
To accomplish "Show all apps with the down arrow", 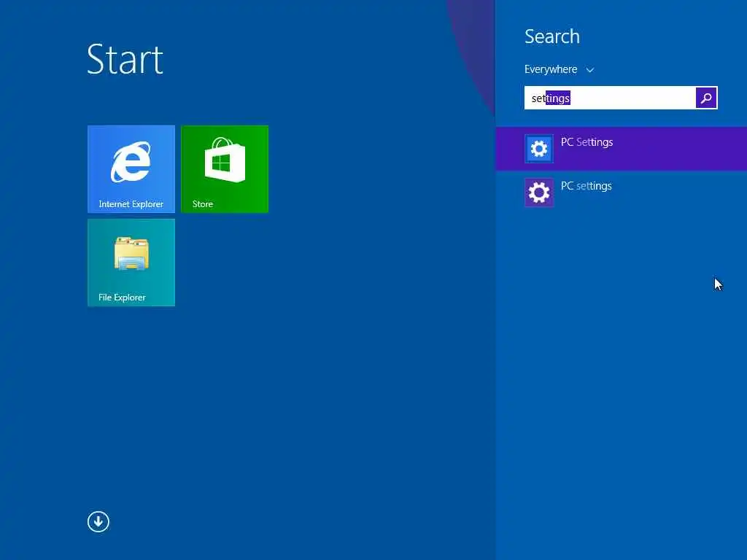I will pyautogui.click(x=98, y=521).
